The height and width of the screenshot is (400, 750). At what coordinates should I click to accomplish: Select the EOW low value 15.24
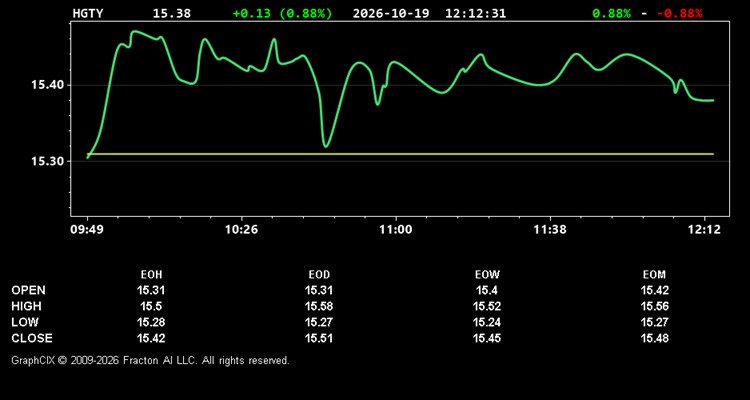pyautogui.click(x=487, y=322)
